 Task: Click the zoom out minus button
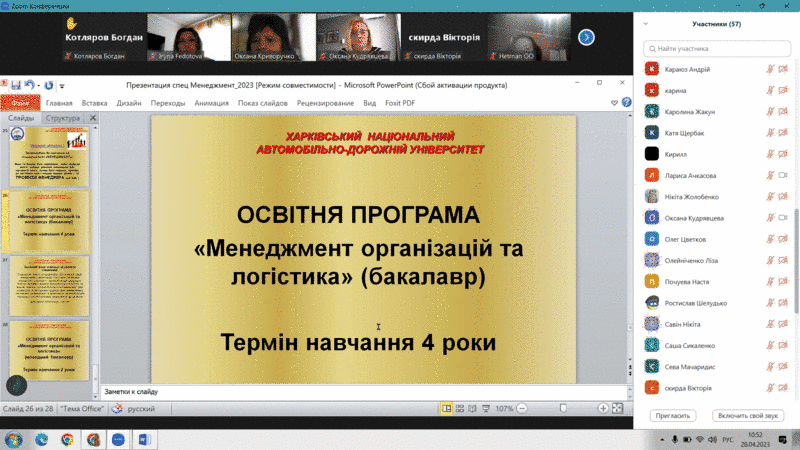521,408
